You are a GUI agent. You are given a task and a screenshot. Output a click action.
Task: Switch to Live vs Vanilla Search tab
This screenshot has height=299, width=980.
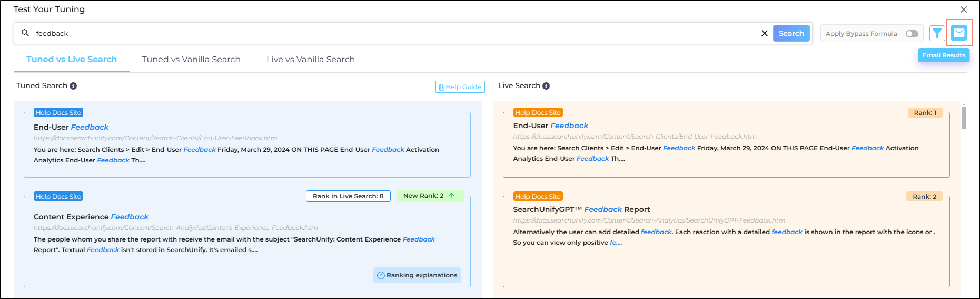pyautogui.click(x=310, y=60)
